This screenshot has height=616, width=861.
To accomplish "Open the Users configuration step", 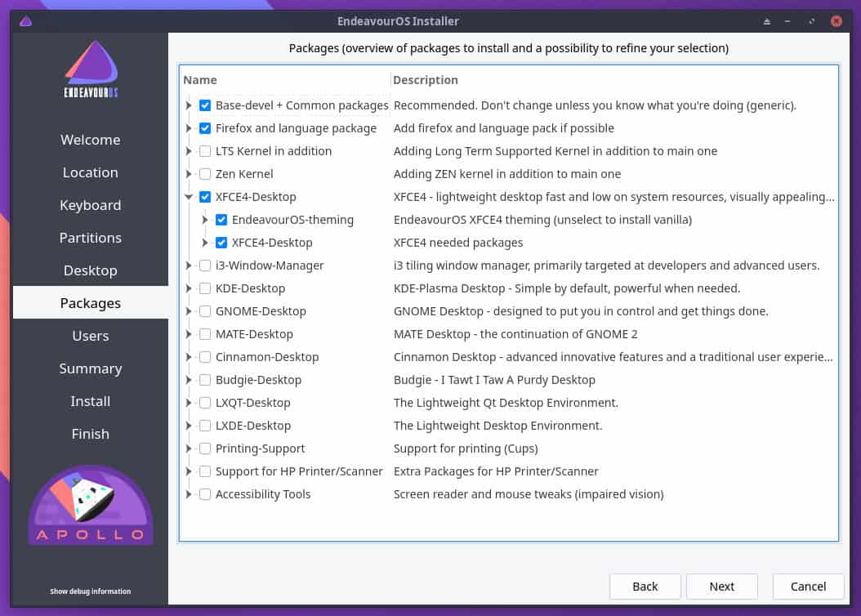I will coord(90,335).
